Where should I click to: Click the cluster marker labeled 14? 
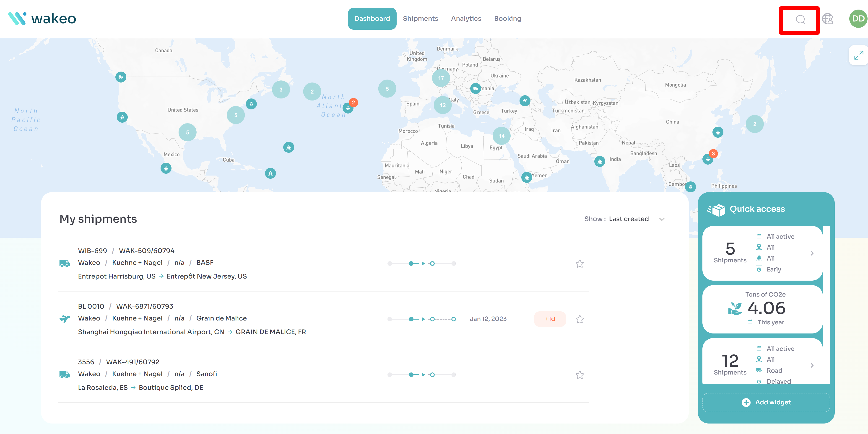tap(501, 136)
